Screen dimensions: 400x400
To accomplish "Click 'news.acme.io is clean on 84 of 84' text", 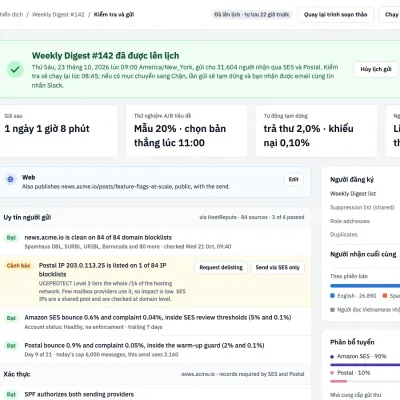I will (x=98, y=237).
